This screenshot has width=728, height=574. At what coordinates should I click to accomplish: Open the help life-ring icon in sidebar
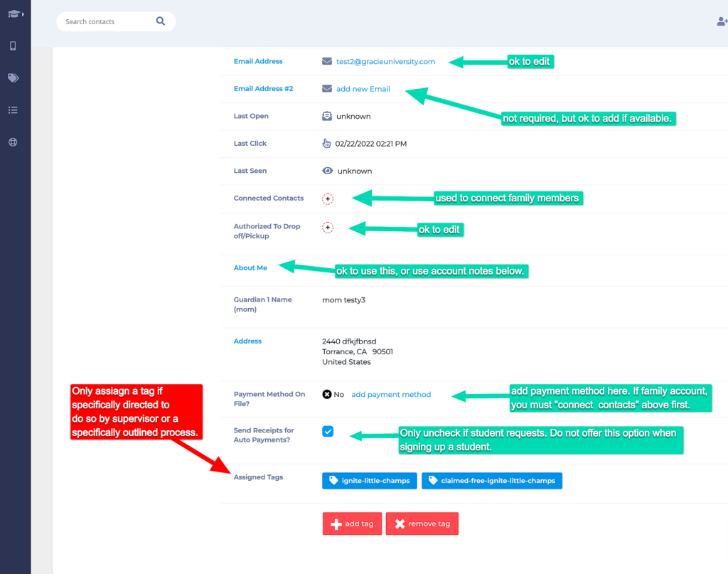[15, 142]
